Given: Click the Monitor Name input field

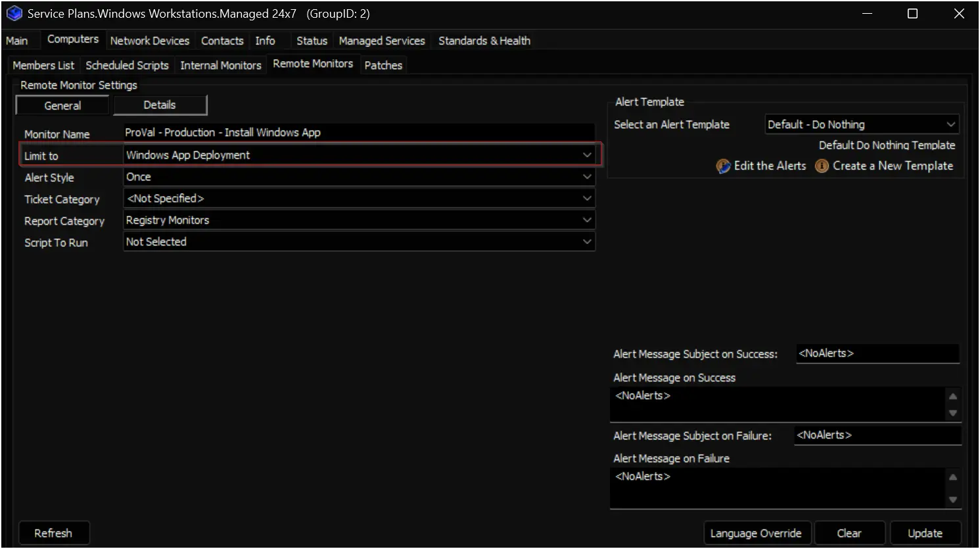Looking at the screenshot, I should click(358, 133).
